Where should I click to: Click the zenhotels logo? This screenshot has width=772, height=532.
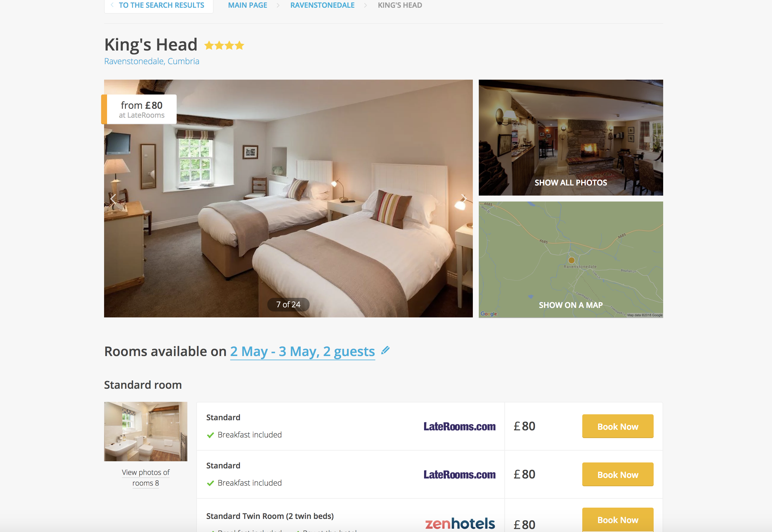coord(460,523)
